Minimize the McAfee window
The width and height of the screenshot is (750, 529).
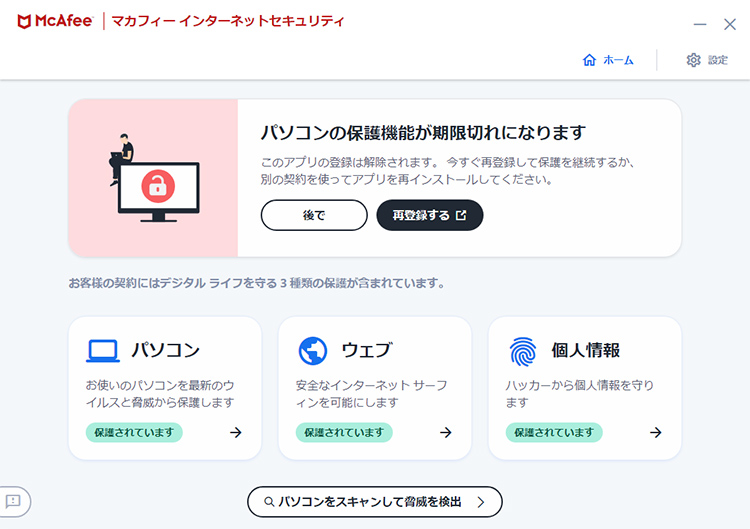(x=700, y=24)
